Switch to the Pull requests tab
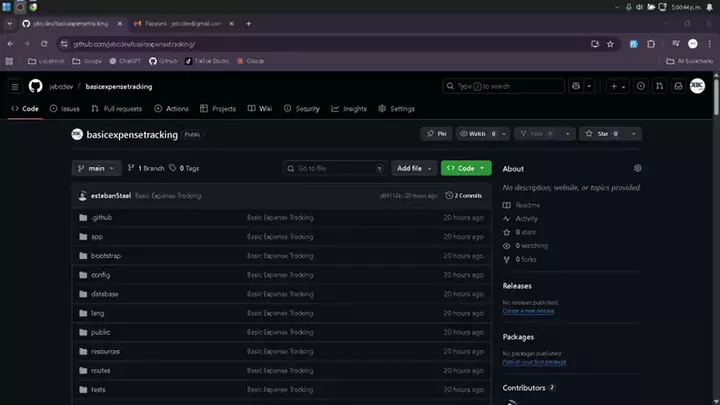Viewport: 720px width, 405px height. pyautogui.click(x=117, y=108)
